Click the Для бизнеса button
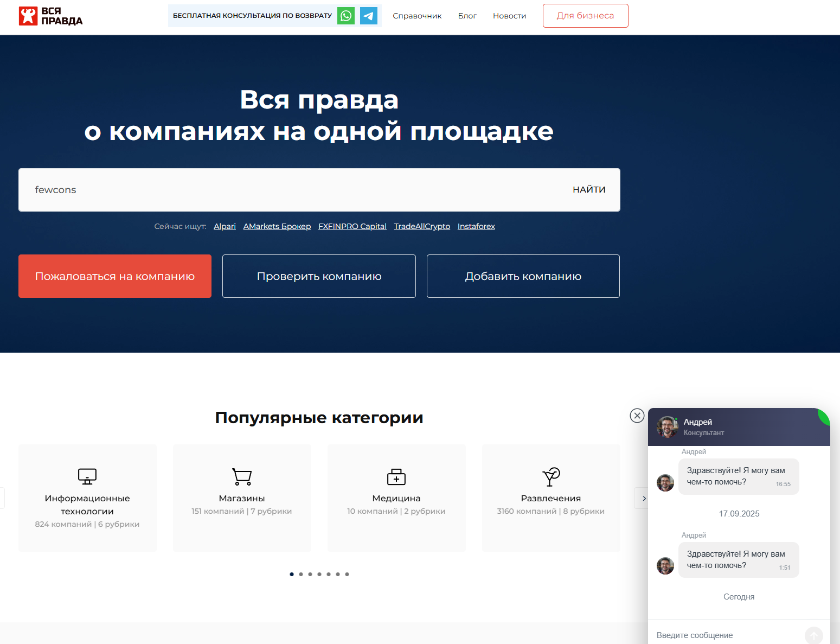This screenshot has width=840, height=644. click(585, 16)
